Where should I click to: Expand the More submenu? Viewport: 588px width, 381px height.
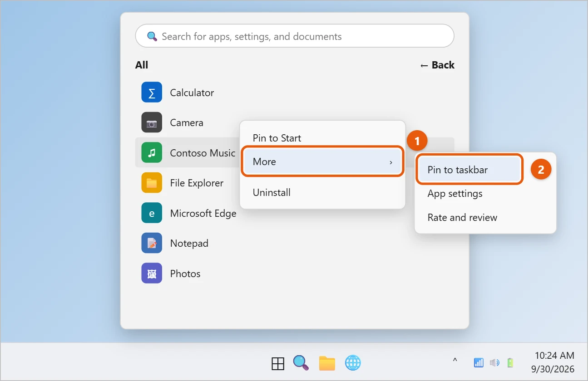pyautogui.click(x=323, y=161)
